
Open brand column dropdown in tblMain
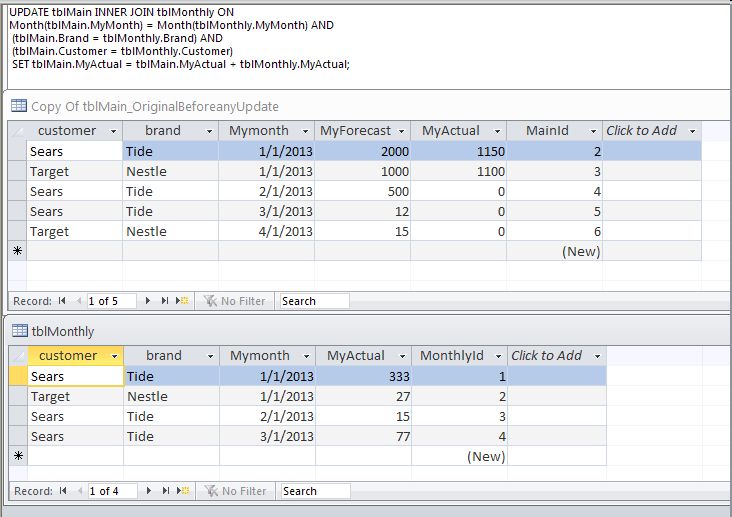click(210, 132)
